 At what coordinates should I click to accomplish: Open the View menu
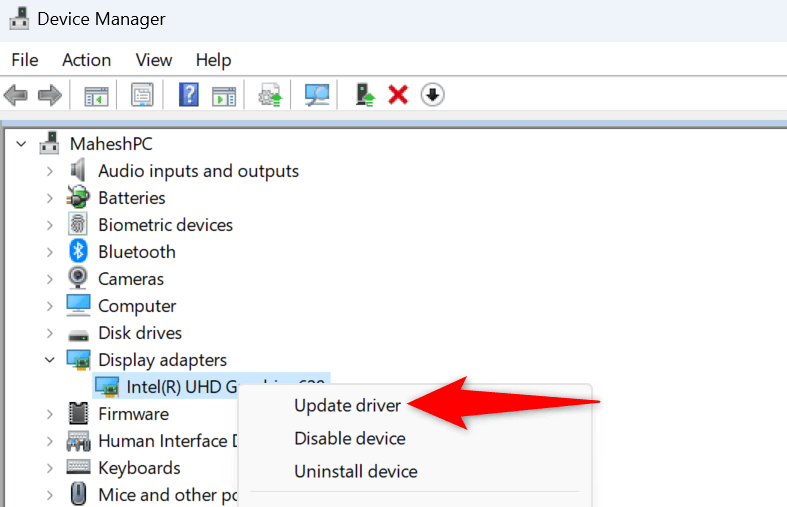click(154, 60)
